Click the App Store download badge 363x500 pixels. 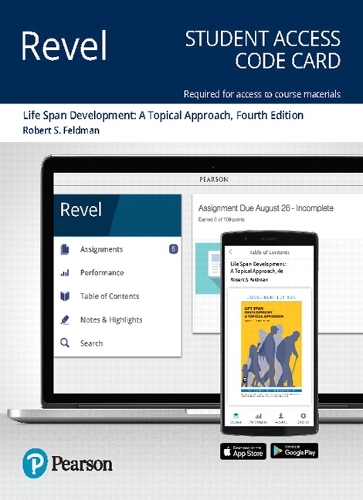pos(243,452)
